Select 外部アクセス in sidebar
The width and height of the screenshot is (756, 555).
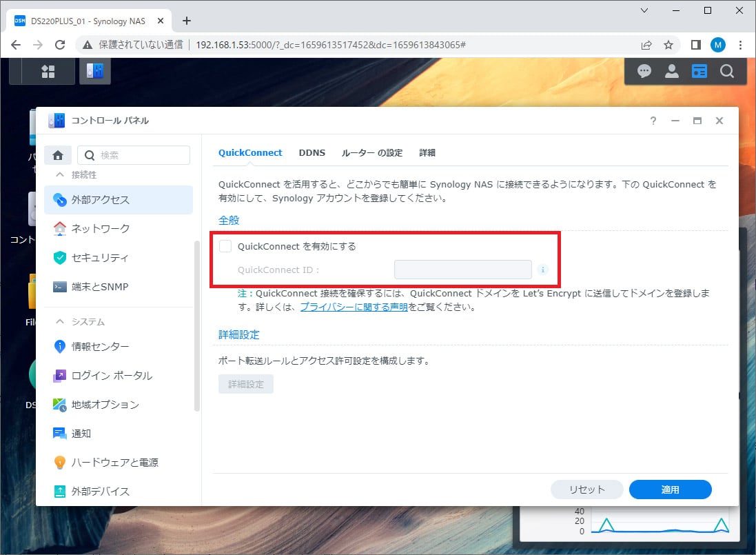click(x=118, y=200)
